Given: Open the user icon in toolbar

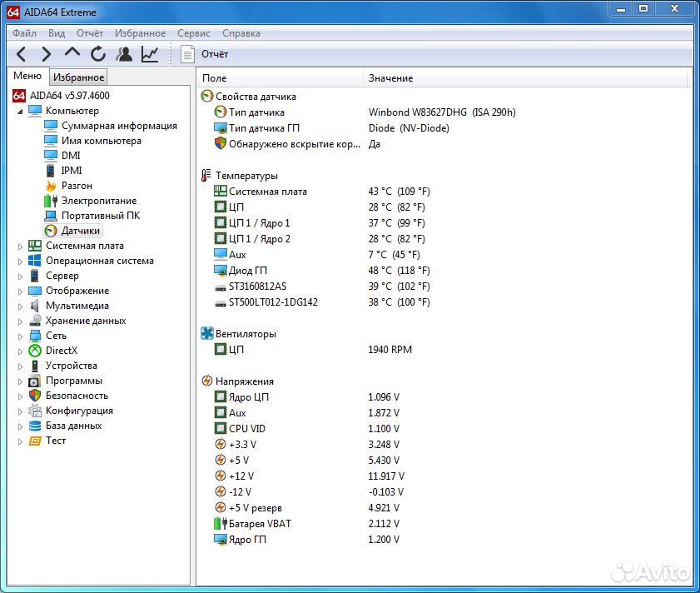Looking at the screenshot, I should pos(124,54).
